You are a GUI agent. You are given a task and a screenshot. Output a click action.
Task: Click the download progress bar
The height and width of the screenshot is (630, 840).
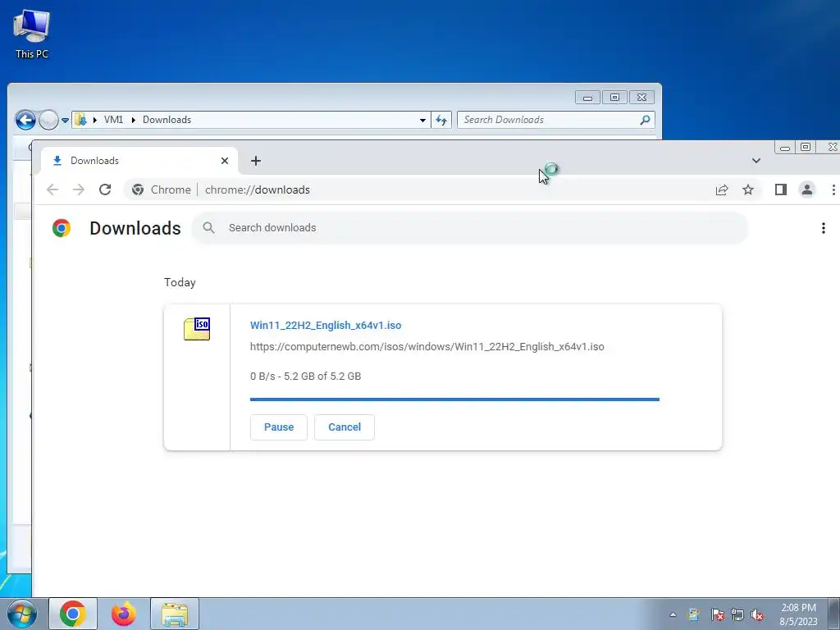[x=454, y=399]
